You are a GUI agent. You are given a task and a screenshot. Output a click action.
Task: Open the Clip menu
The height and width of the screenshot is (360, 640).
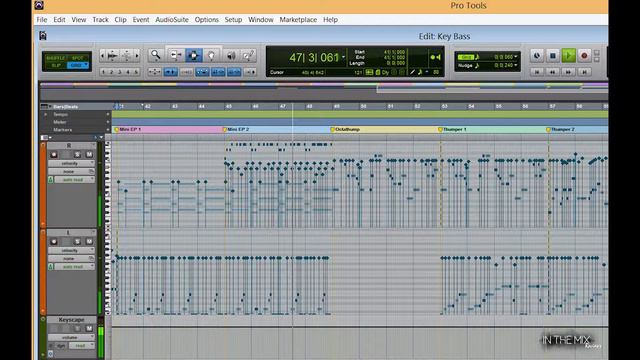click(120, 20)
